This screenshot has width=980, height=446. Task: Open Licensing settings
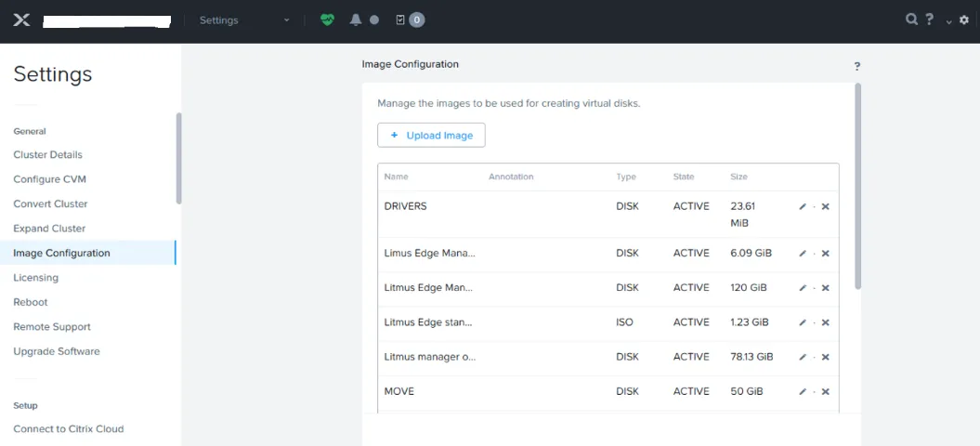[x=35, y=277]
